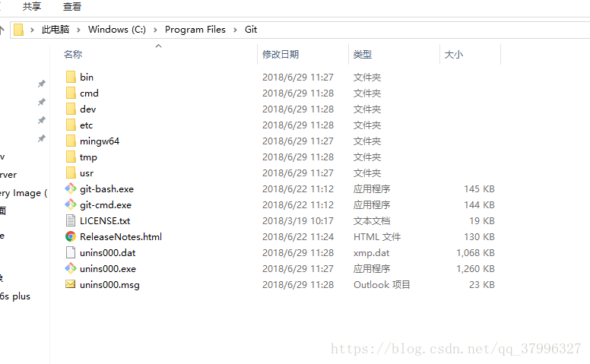590x364 pixels.
Task: Select the unins000.dat file icon
Action: coord(71,252)
